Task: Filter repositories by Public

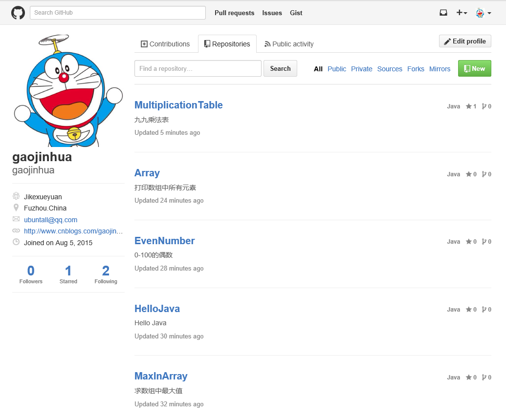Action: point(336,69)
